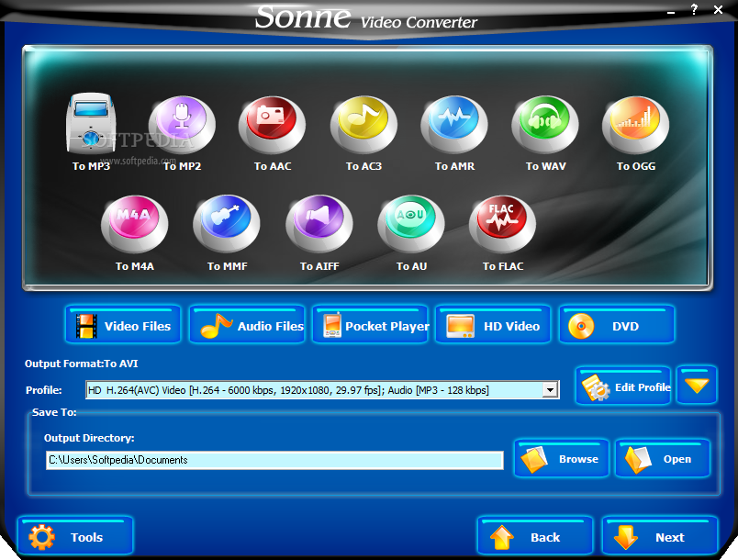Select the To MP3 player icon
This screenshot has width=738, height=560.
[x=91, y=123]
